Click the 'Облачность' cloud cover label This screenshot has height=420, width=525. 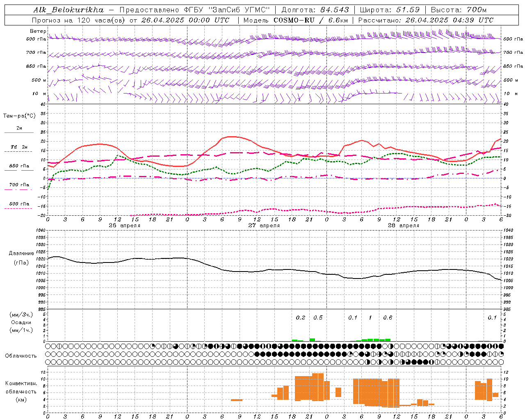click(x=21, y=356)
